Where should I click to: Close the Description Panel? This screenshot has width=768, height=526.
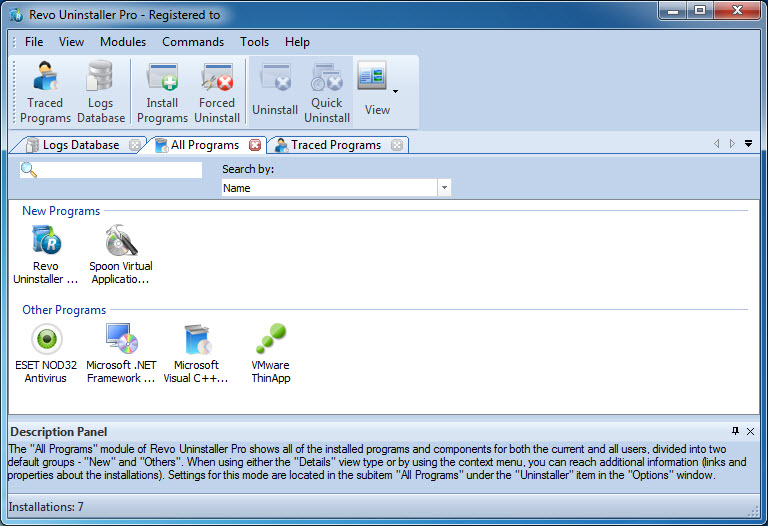[750, 431]
